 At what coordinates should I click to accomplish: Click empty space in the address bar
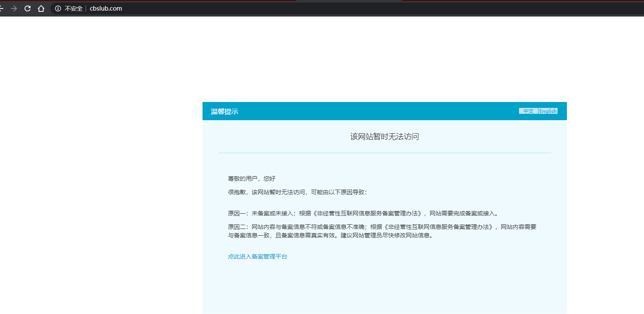(x=339, y=8)
